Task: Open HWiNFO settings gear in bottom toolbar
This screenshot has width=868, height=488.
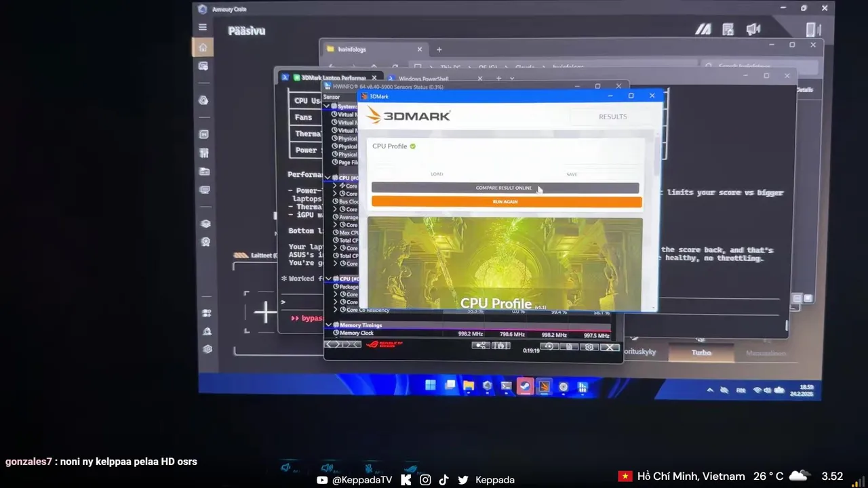Action: tap(589, 347)
